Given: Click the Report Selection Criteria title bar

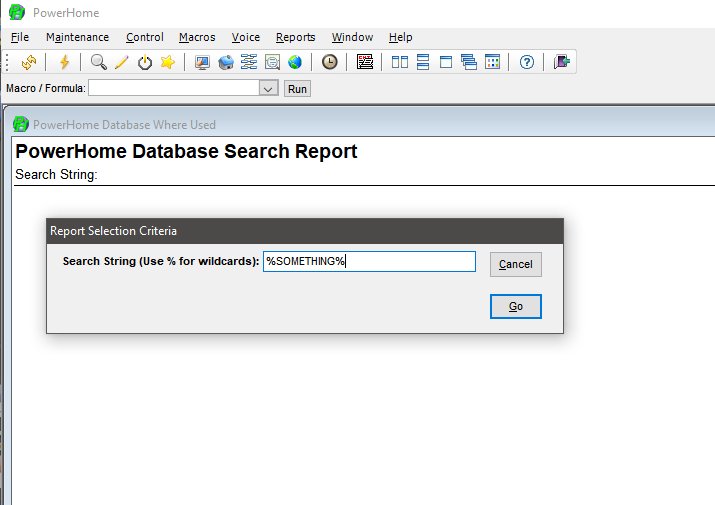Looking at the screenshot, I should (x=305, y=231).
